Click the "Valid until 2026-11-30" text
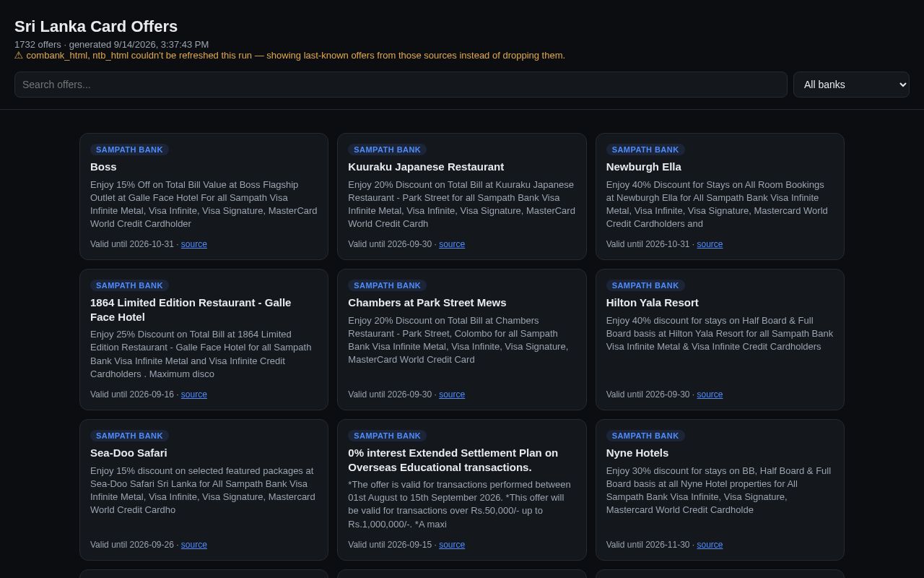 (648, 545)
